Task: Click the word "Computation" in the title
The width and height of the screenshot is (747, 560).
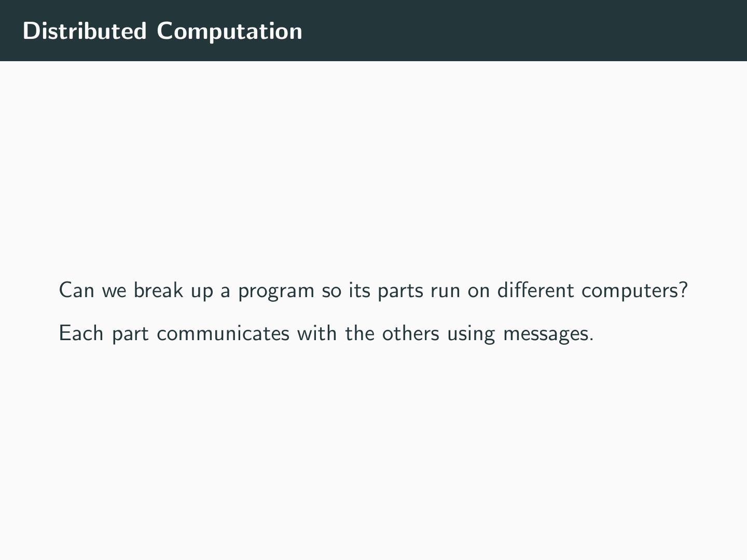Action: click(229, 31)
